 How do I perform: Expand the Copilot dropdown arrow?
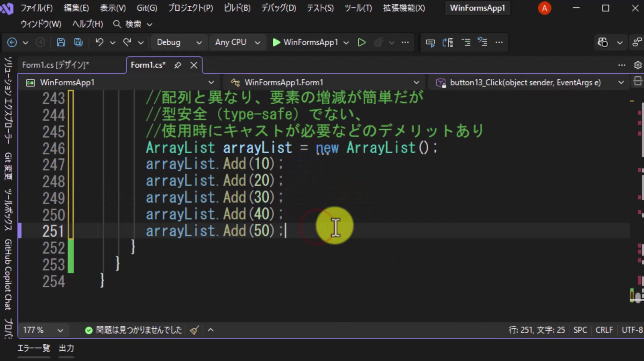[620, 43]
